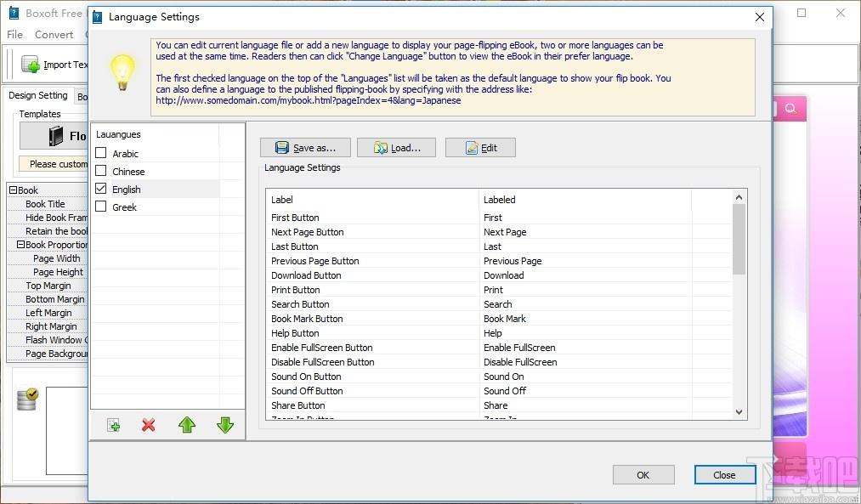The width and height of the screenshot is (861, 504).
Task: Delete selected language with red X icon
Action: 148,425
